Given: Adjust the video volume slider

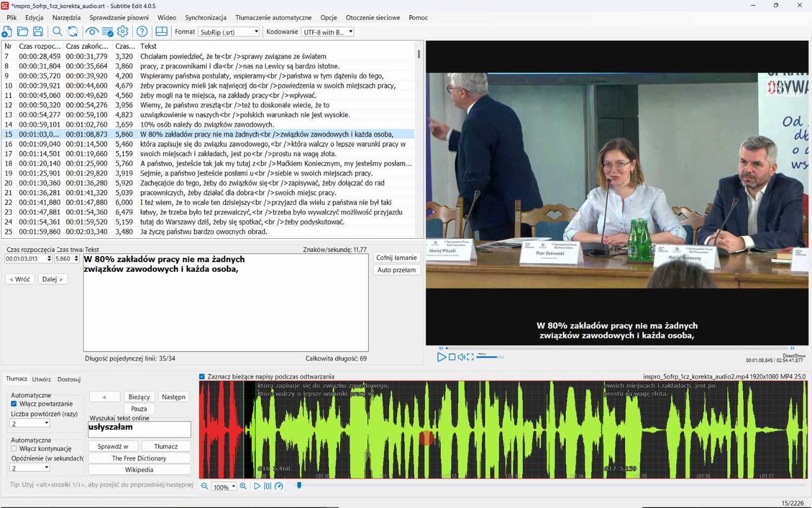Looking at the screenshot, I should (490, 357).
